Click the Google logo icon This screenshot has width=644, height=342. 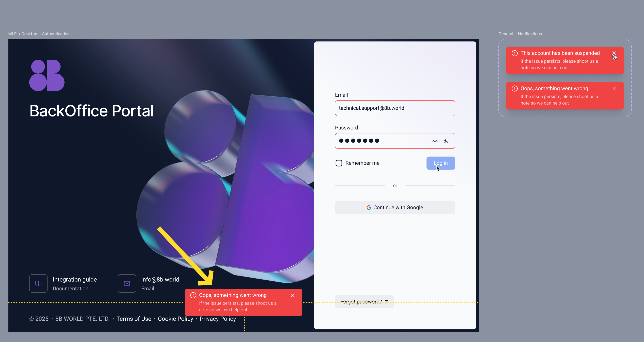point(369,207)
